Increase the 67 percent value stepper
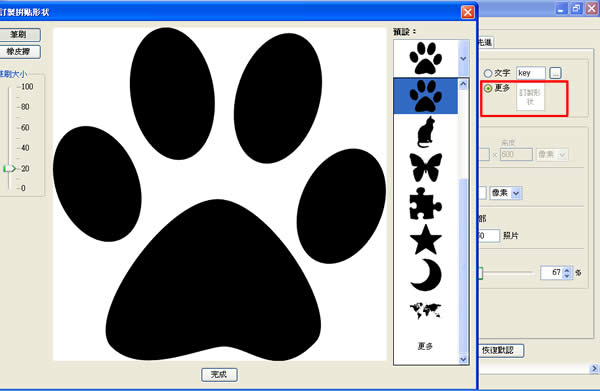 [567, 269]
